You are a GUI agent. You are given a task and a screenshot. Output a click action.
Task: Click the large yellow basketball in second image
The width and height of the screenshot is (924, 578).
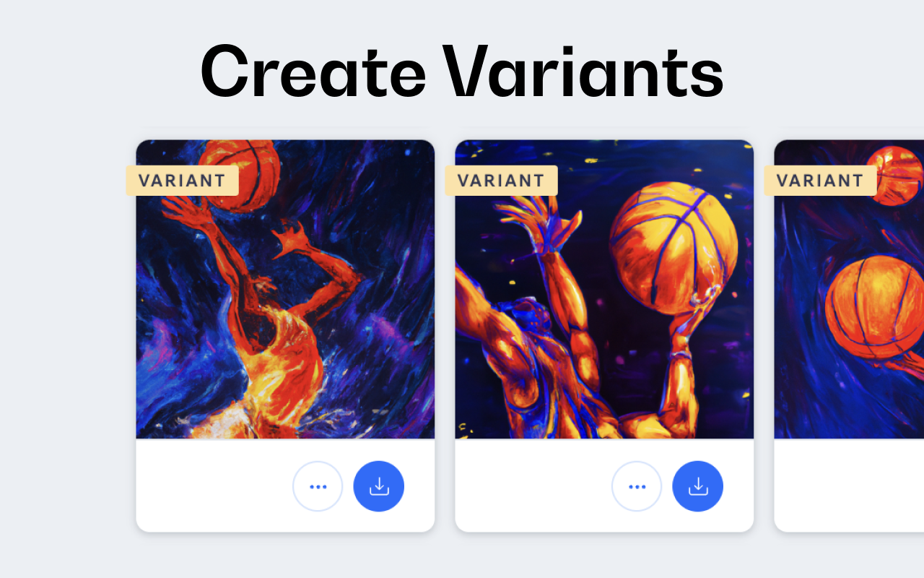(x=674, y=247)
